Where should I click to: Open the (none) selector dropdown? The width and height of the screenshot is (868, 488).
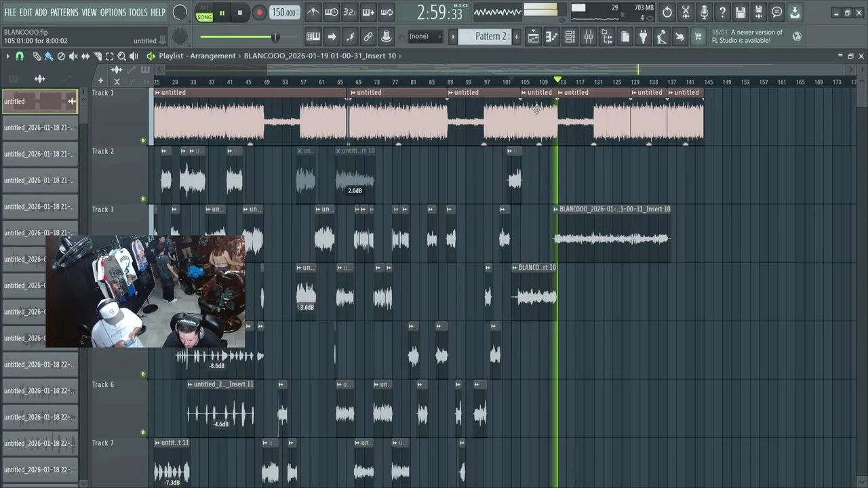pos(426,37)
